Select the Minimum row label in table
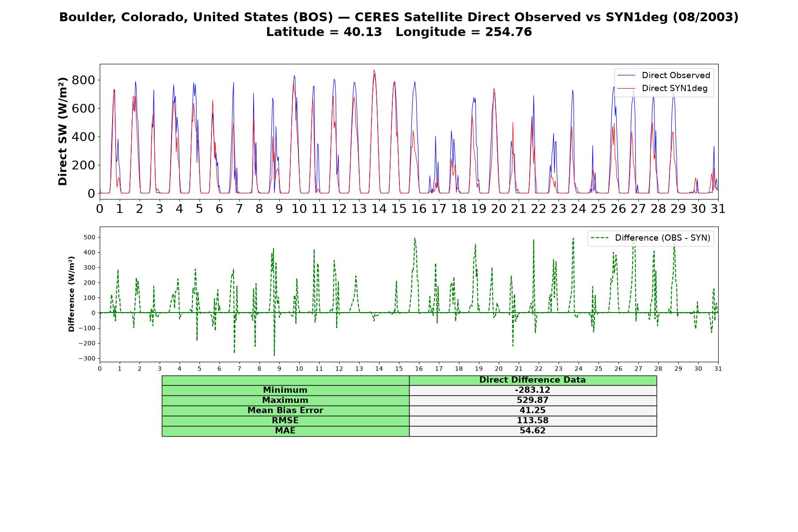 286,390
